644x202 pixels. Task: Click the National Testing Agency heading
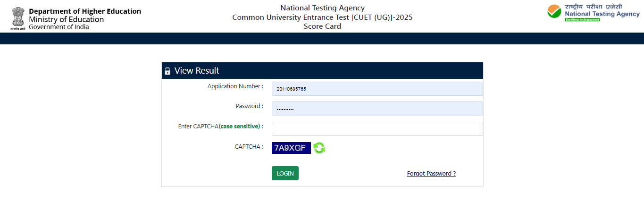[322, 8]
